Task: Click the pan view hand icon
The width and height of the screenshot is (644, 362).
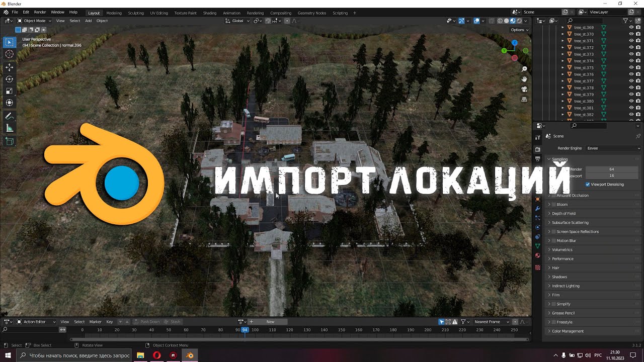Action: [524, 79]
